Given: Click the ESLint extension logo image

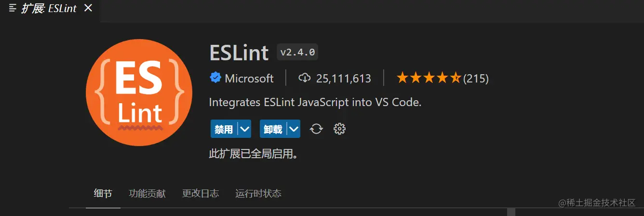Looking at the screenshot, I should pos(139,93).
